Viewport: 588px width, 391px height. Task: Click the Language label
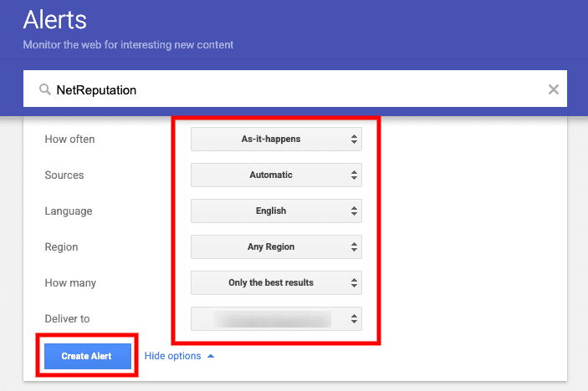click(x=68, y=211)
